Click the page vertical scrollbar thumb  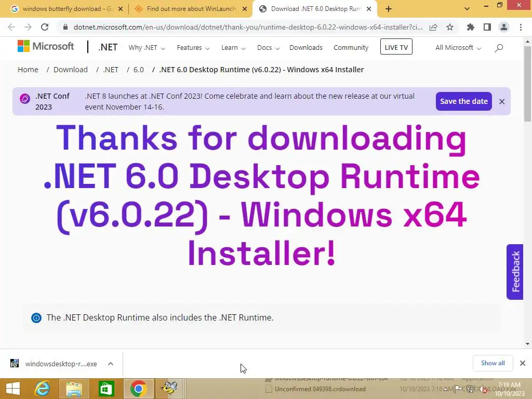527,84
